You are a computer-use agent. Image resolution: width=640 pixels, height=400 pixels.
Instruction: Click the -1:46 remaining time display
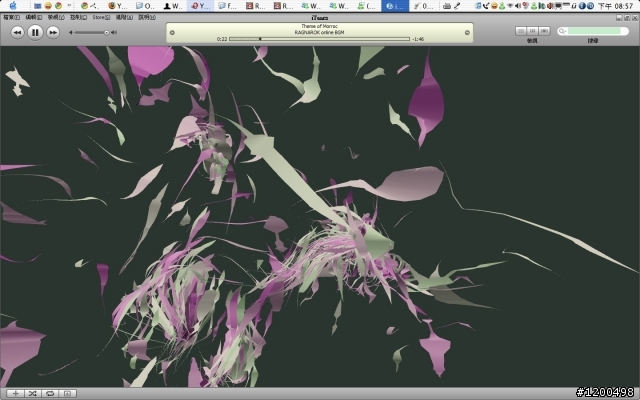418,39
